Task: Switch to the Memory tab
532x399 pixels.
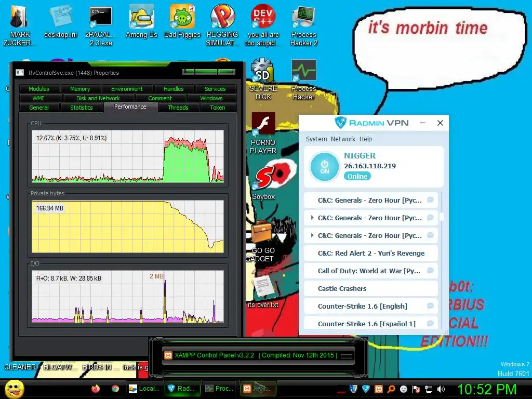Action: [80, 89]
